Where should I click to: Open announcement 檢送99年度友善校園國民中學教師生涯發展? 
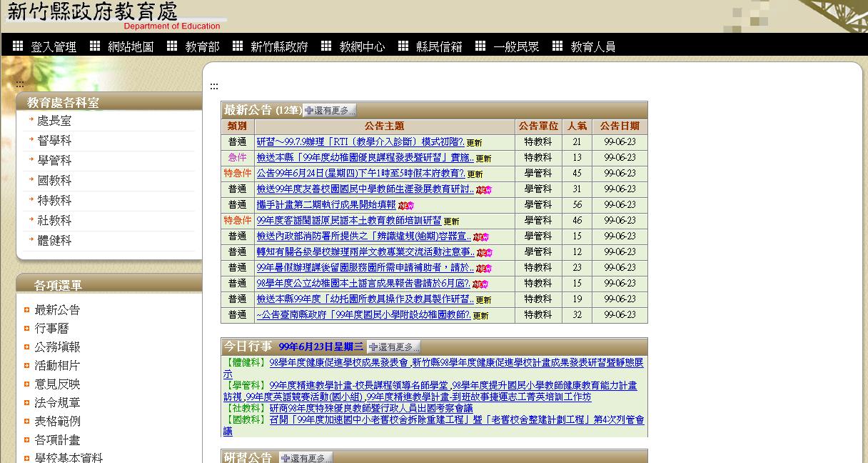[x=365, y=189]
